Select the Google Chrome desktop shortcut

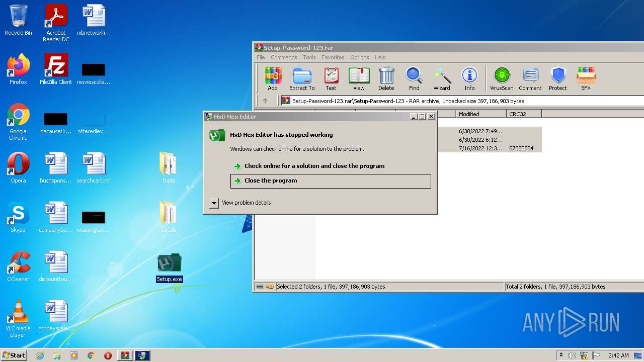click(x=18, y=122)
